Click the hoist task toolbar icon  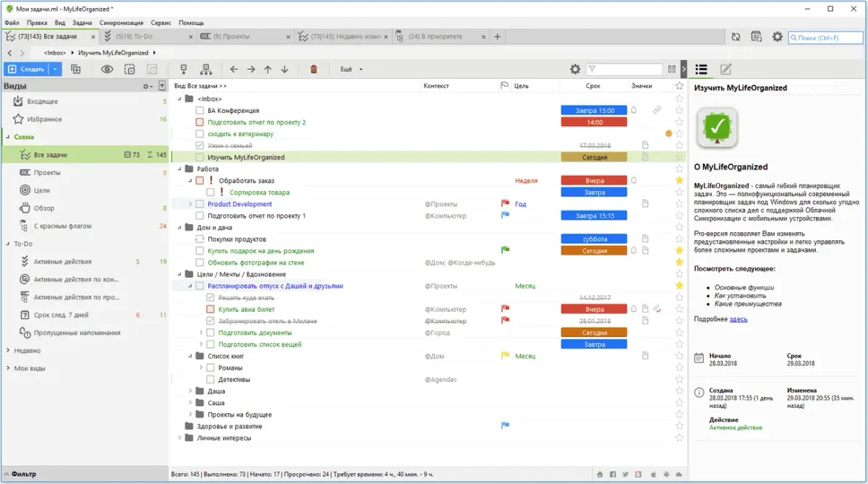pos(184,69)
